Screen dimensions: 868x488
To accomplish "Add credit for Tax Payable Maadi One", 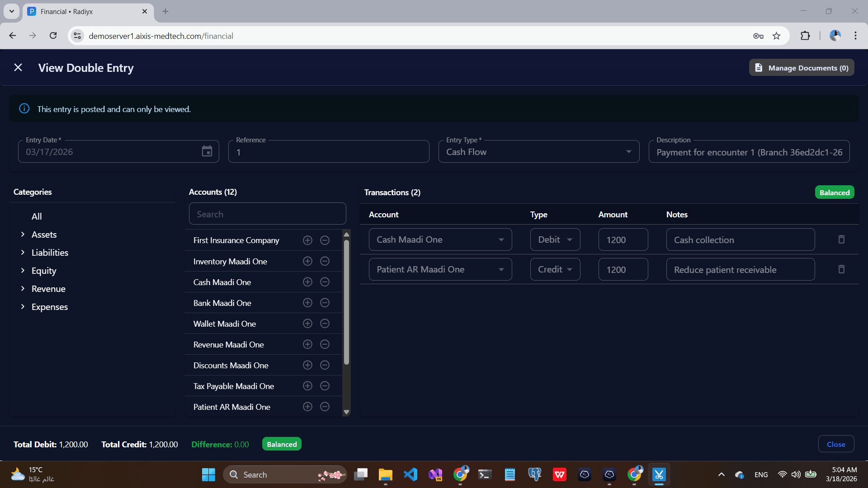I will point(325,386).
